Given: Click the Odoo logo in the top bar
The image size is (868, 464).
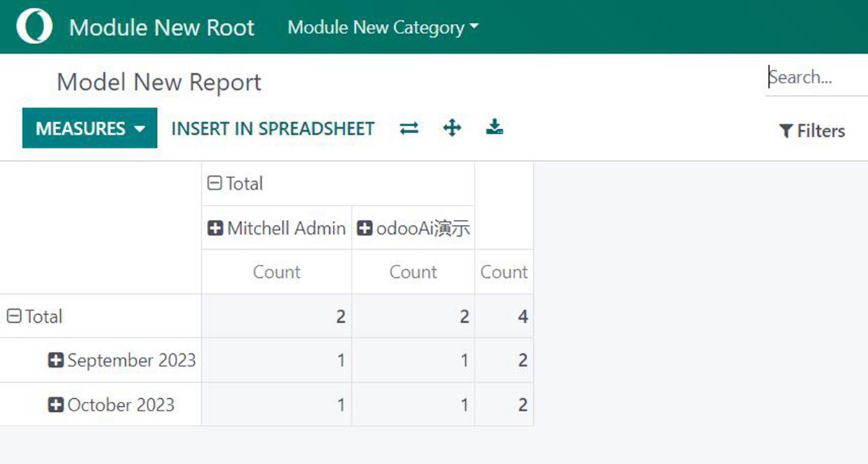Looking at the screenshot, I should pyautogui.click(x=33, y=26).
